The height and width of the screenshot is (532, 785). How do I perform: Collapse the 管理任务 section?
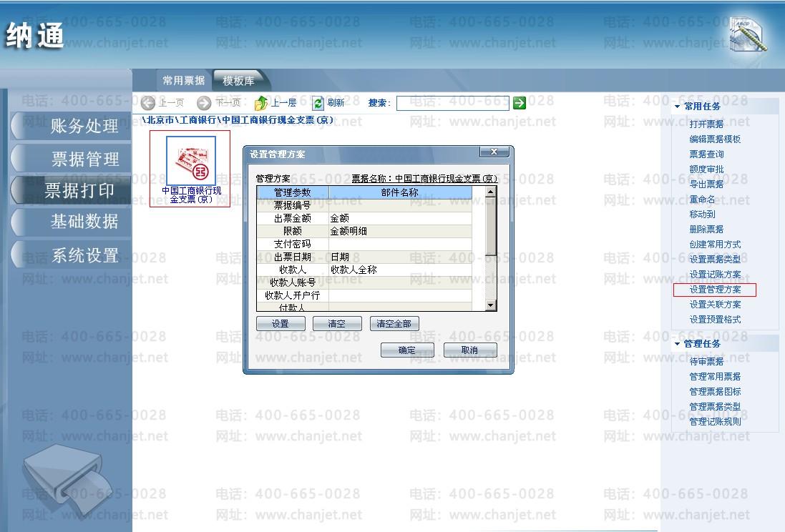[x=677, y=344]
